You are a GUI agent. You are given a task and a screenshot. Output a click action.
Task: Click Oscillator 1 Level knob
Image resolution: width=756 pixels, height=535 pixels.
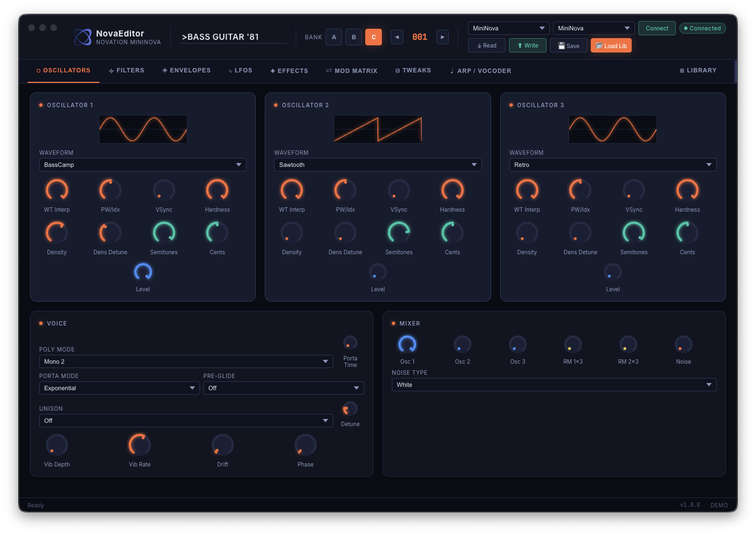[x=143, y=272]
